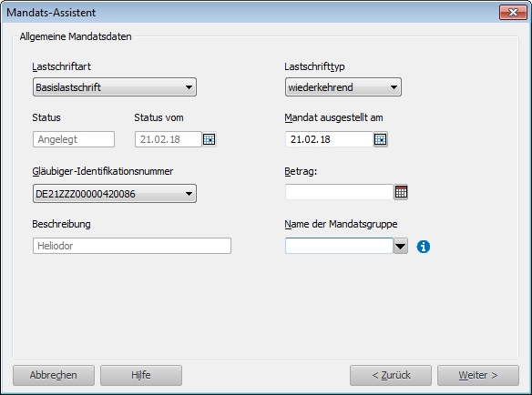The image size is (532, 395).
Task: Go back with the Zurück button
Action: [391, 375]
